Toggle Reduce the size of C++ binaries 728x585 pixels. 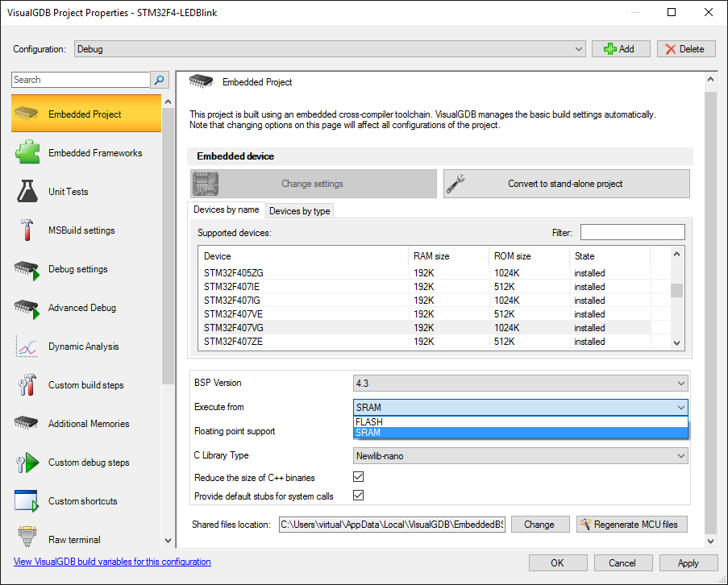[359, 478]
